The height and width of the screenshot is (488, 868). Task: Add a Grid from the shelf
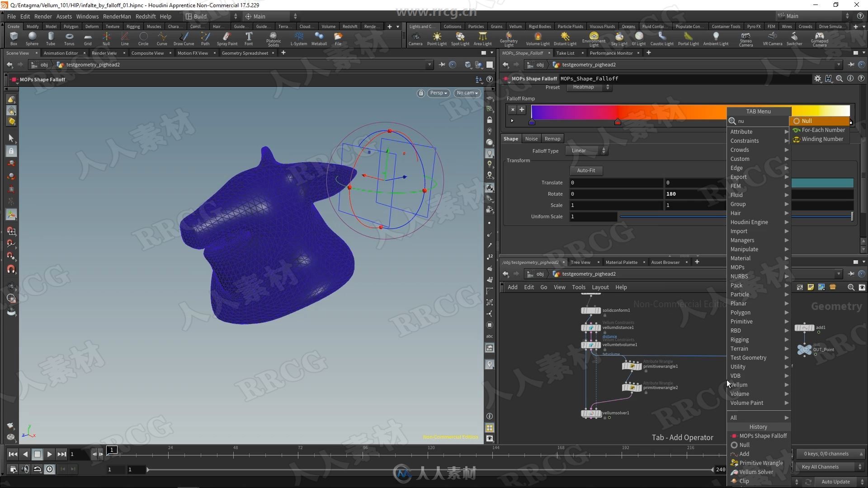point(88,38)
